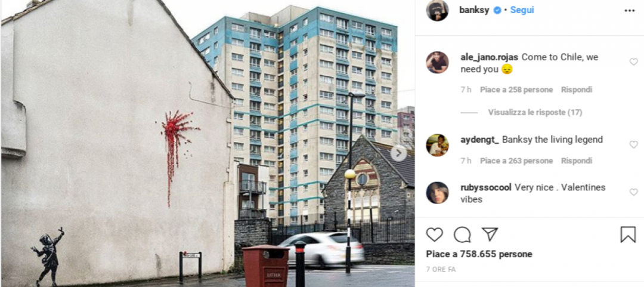Image resolution: width=644 pixels, height=287 pixels.
Task: Reply to aydengt_ via Rispondi
Action: 577,161
